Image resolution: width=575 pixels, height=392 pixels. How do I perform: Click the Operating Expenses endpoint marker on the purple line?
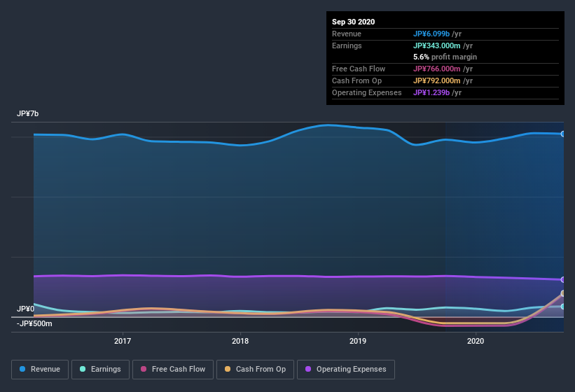(562, 279)
